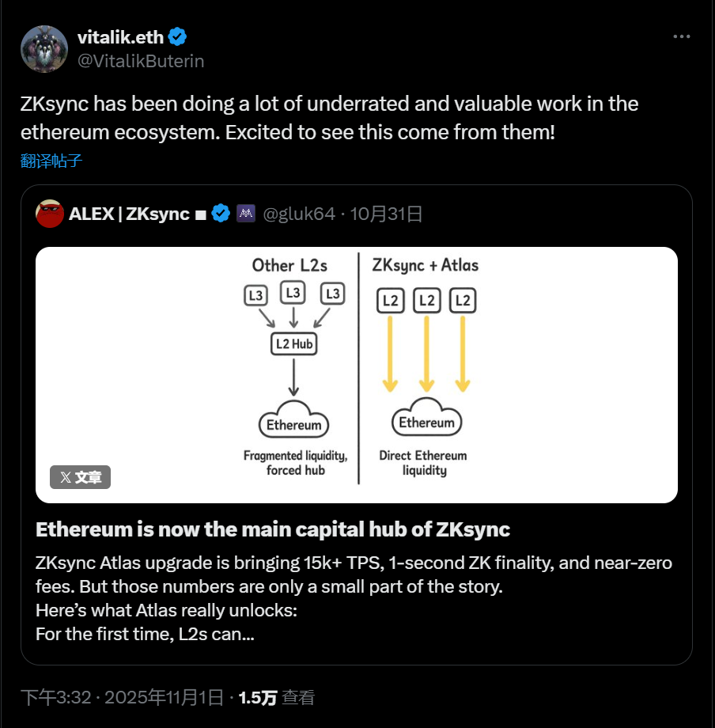
Task: Click the verified checkmark beside ALEX | ZKsync
Action: (x=220, y=213)
